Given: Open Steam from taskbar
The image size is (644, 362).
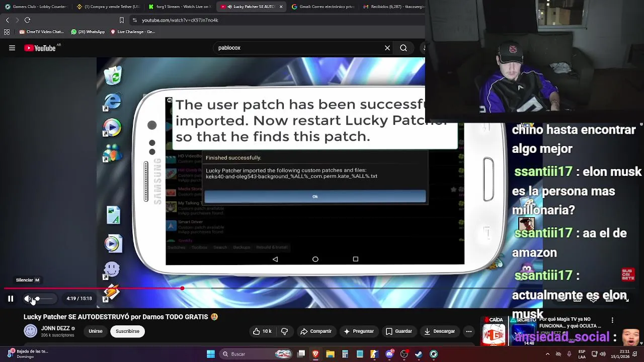Looking at the screenshot, I should pyautogui.click(x=419, y=354).
